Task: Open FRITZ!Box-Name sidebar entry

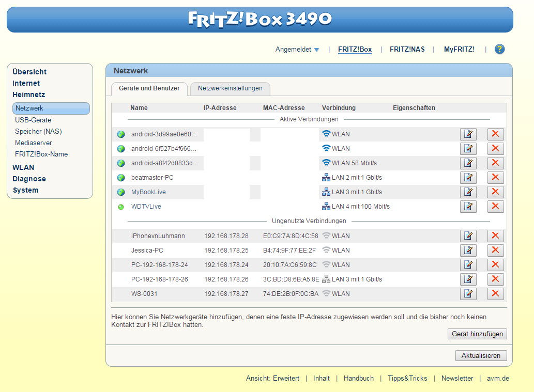Action: [x=41, y=154]
